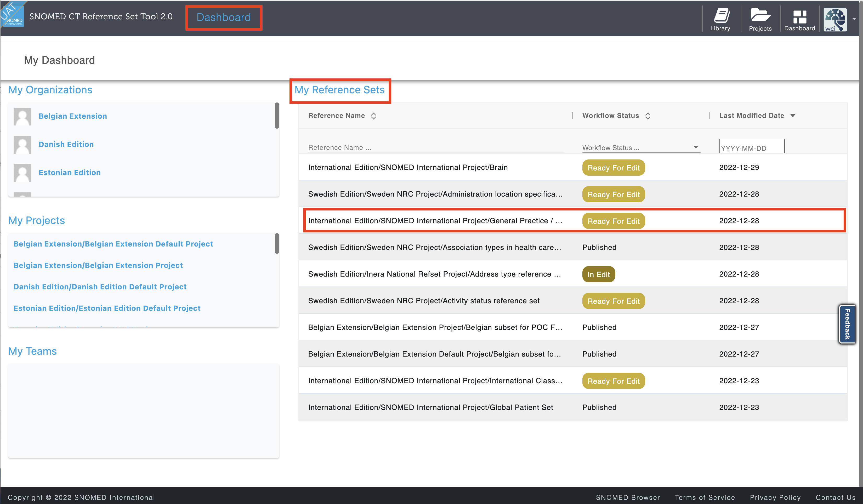
Task: Open Privacy Policy footer link
Action: (x=775, y=497)
